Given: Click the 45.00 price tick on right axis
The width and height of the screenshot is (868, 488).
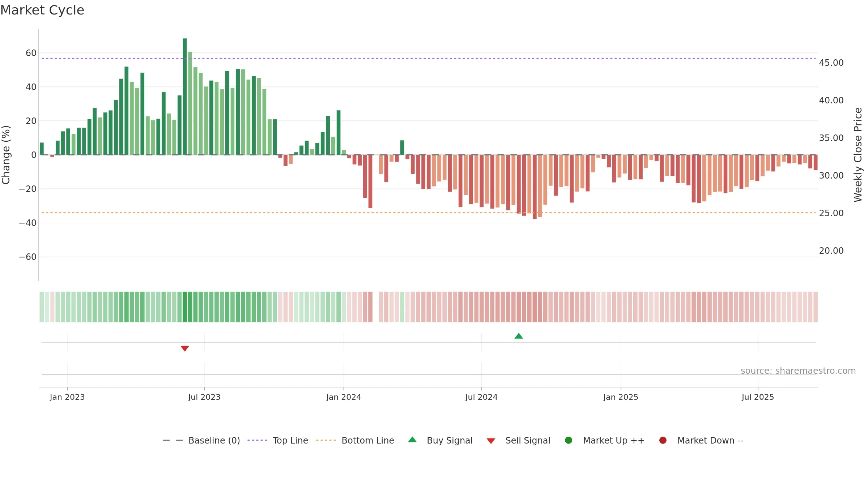Looking at the screenshot, I should (x=831, y=63).
